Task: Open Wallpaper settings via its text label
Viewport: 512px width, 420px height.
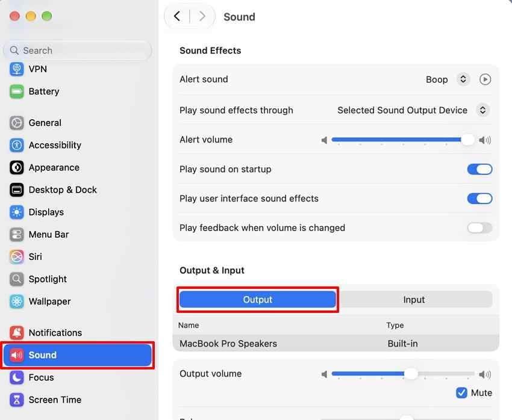Action: [49, 301]
